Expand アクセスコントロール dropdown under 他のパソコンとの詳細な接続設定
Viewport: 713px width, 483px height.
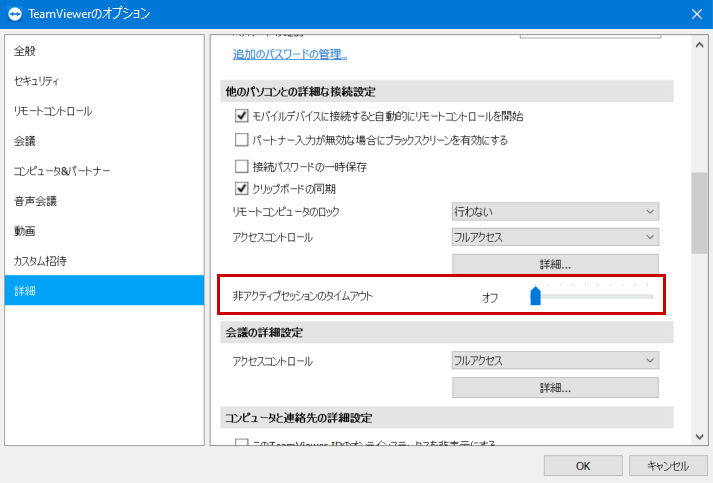555,237
